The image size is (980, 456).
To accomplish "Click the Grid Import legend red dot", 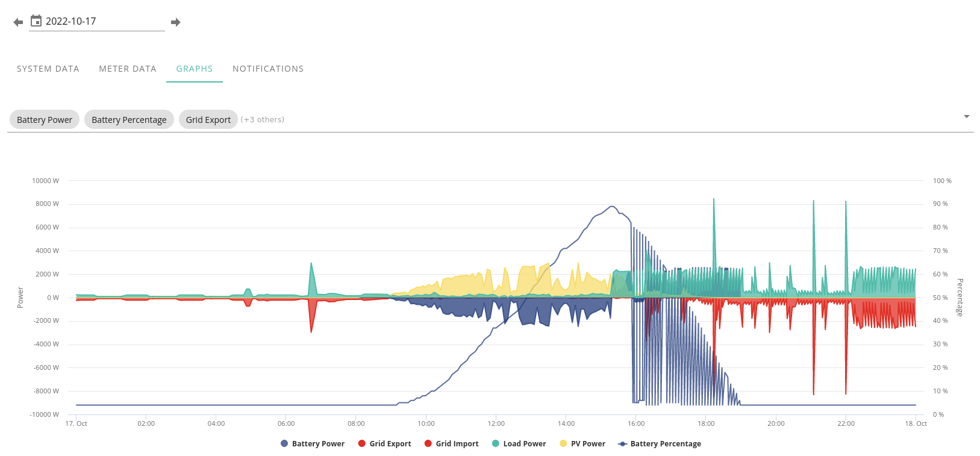I will click(428, 443).
